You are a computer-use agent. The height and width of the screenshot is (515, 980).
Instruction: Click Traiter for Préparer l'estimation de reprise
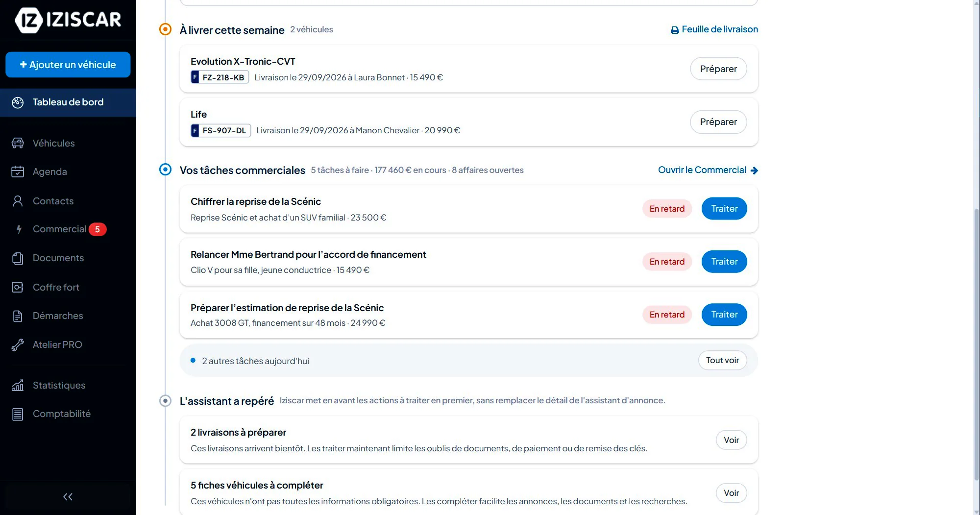pyautogui.click(x=724, y=315)
